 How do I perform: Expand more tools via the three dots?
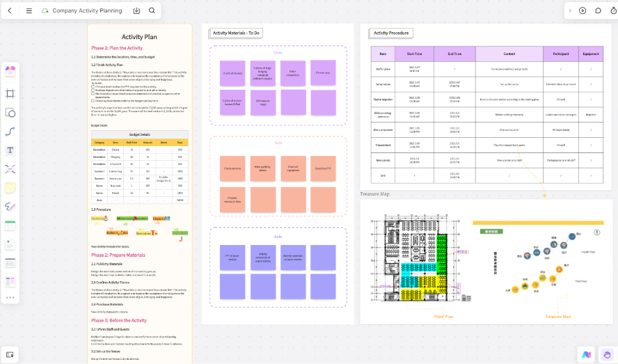point(10,298)
